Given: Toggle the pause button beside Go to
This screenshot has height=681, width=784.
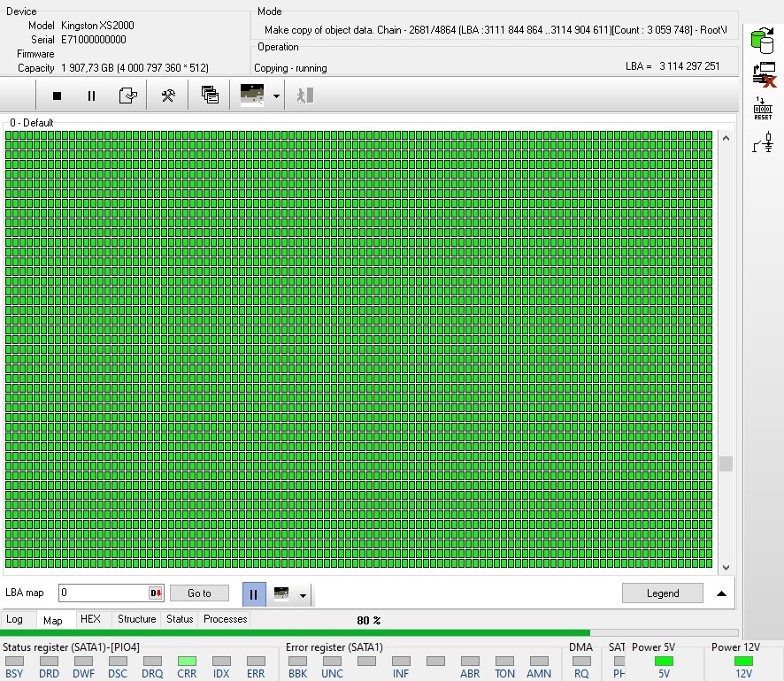Looking at the screenshot, I should 253,593.
